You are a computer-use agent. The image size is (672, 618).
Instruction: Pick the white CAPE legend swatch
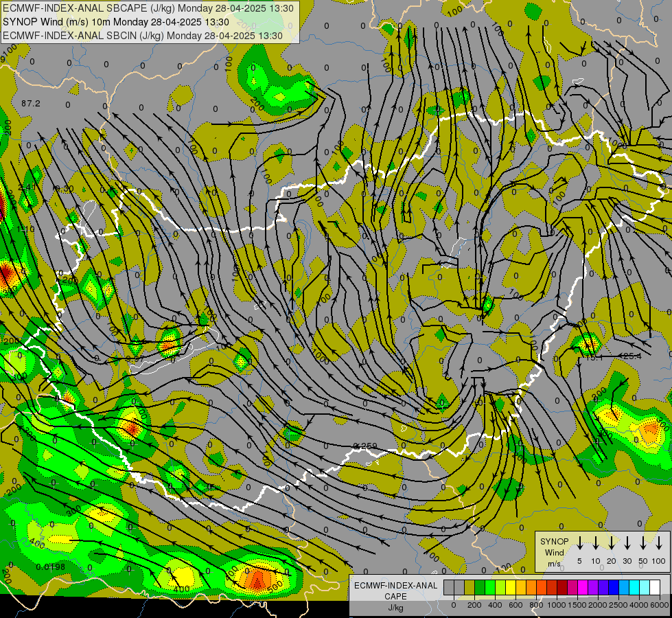(656, 587)
